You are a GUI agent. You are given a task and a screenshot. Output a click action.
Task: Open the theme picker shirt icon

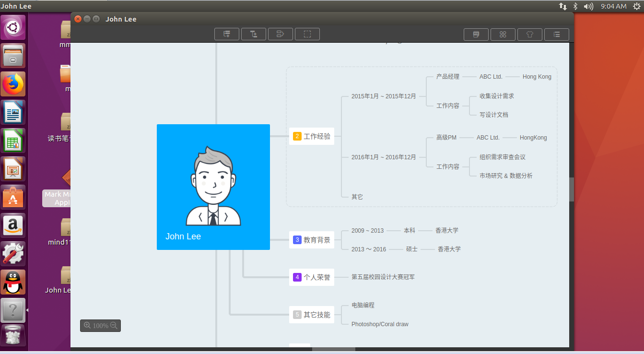point(530,34)
